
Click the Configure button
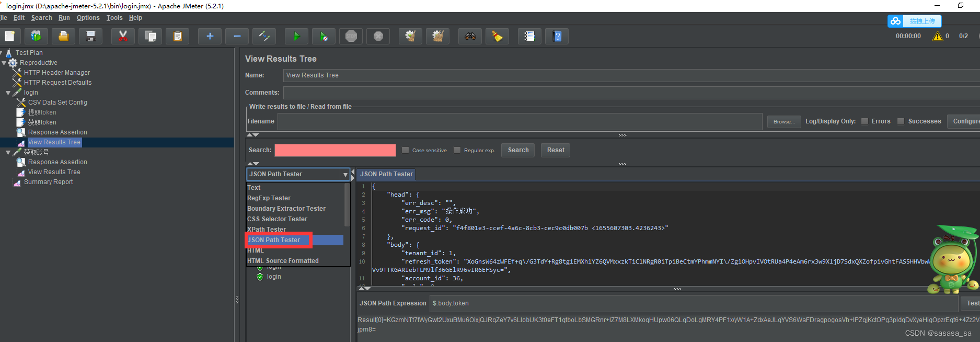[x=964, y=121]
